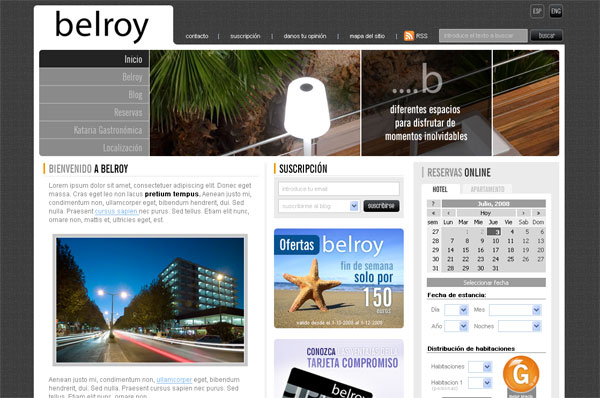Select the Belroy menu item
600x398 pixels.
(x=94, y=77)
